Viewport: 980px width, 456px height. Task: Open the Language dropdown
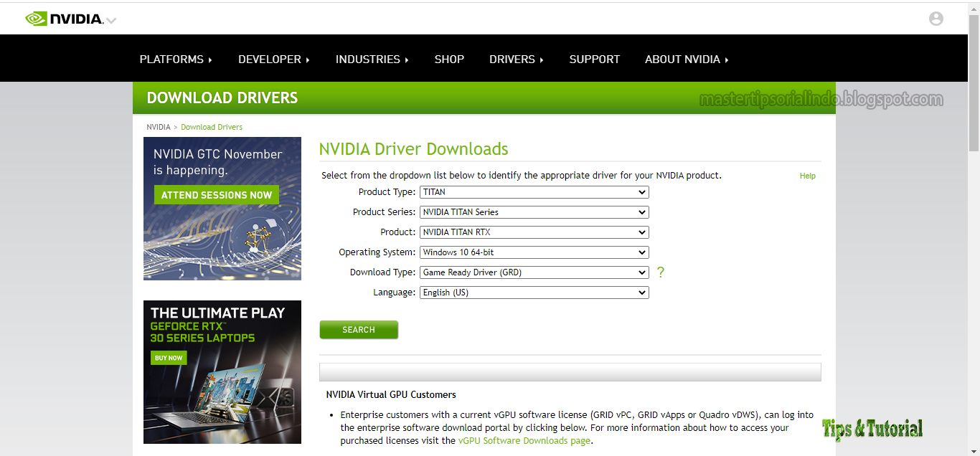[534, 293]
